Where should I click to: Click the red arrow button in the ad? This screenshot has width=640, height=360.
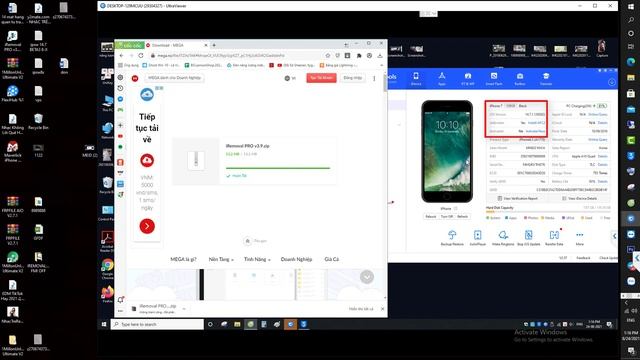(x=147, y=226)
